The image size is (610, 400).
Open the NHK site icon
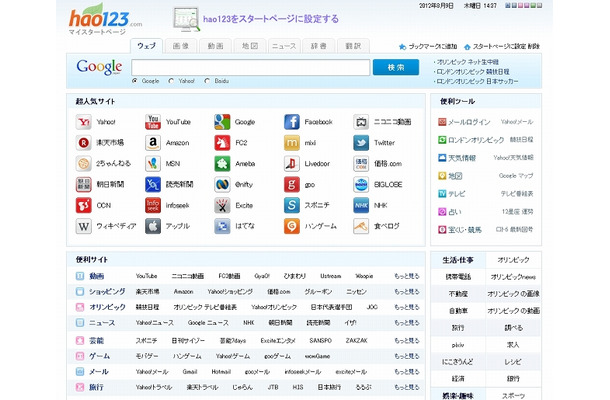coord(361,205)
